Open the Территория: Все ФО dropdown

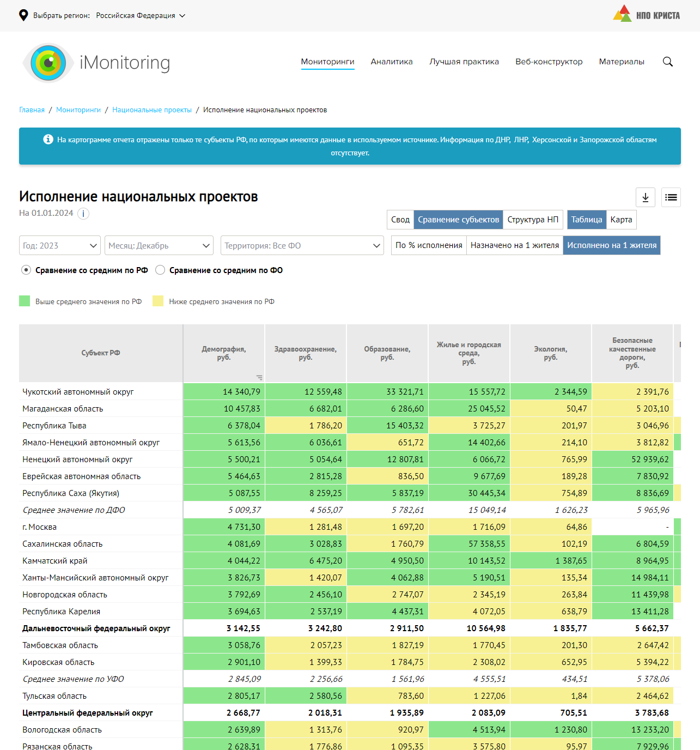tap(302, 245)
